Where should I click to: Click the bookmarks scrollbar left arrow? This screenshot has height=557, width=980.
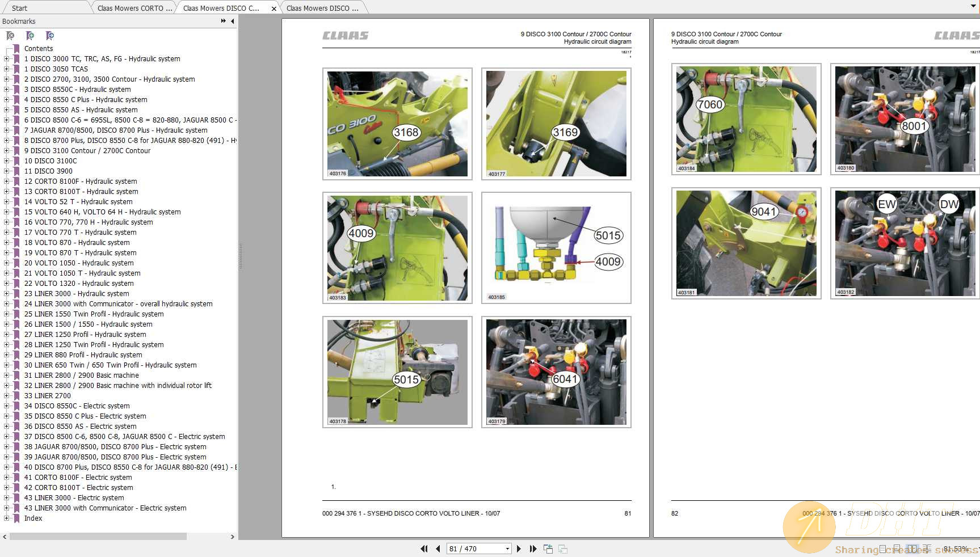(5, 536)
